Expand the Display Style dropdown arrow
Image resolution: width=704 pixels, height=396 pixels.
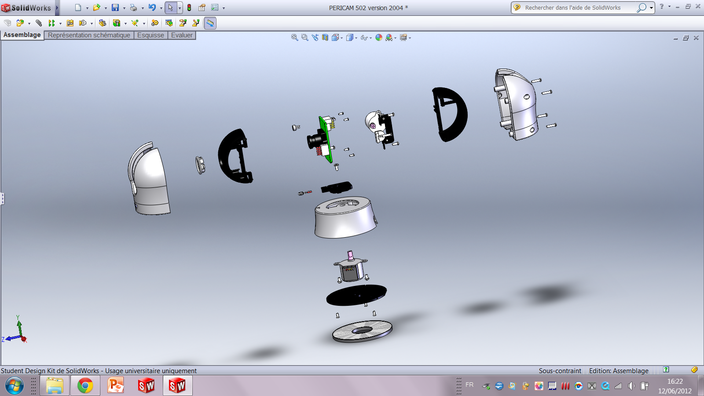pos(356,38)
